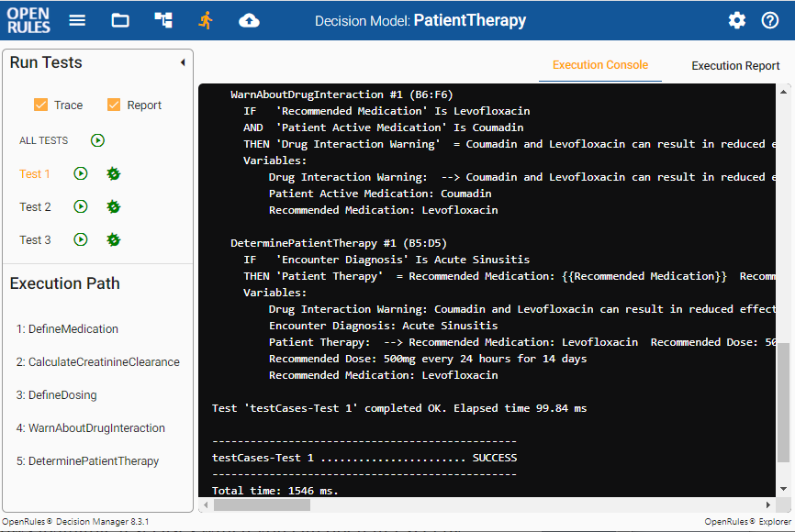Image resolution: width=795 pixels, height=532 pixels.
Task: Toggle the Report checkbox
Action: [114, 105]
